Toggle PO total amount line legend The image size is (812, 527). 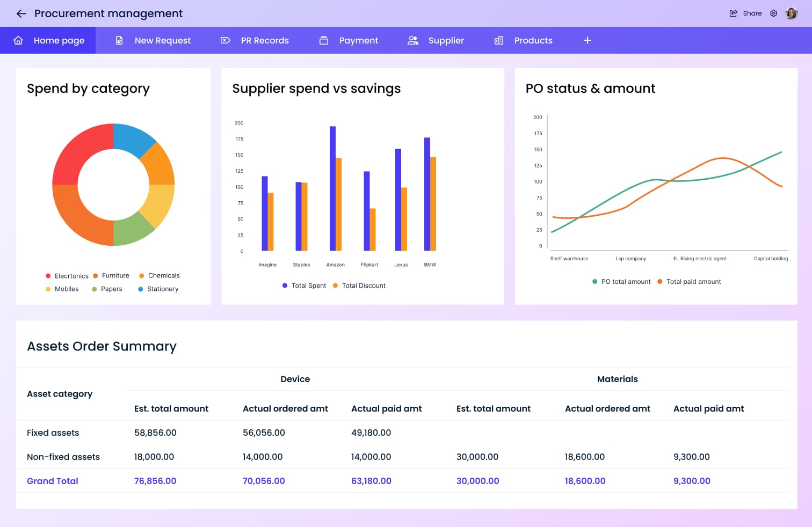(621, 282)
